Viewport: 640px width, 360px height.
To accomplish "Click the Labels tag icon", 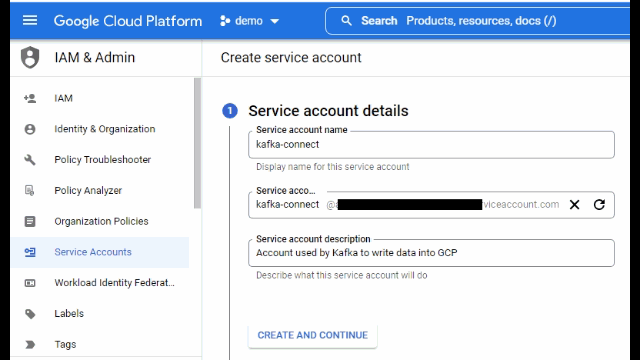I will pyautogui.click(x=30, y=313).
